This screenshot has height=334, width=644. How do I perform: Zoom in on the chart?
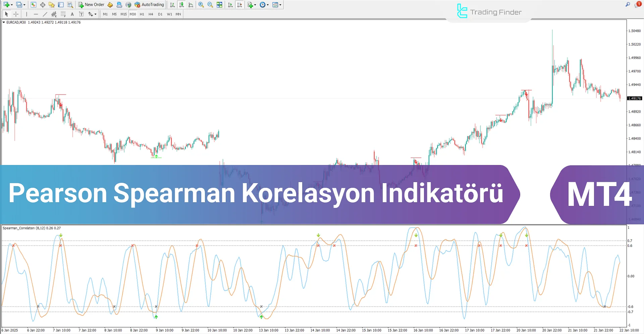pyautogui.click(x=201, y=5)
